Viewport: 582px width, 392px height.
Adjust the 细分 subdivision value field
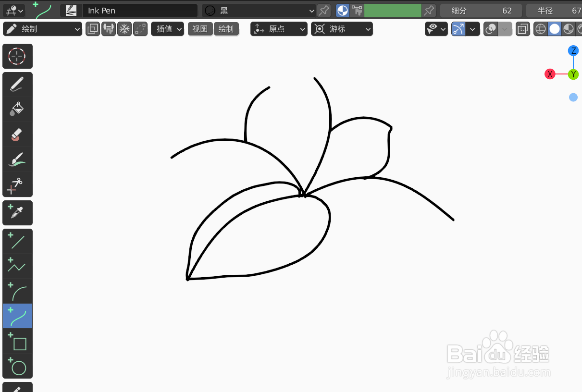[x=482, y=10]
